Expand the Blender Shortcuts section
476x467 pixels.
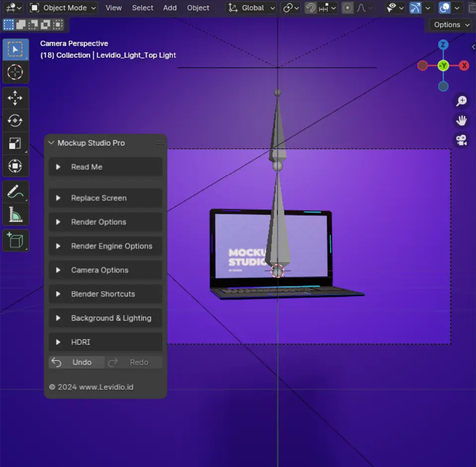(105, 294)
